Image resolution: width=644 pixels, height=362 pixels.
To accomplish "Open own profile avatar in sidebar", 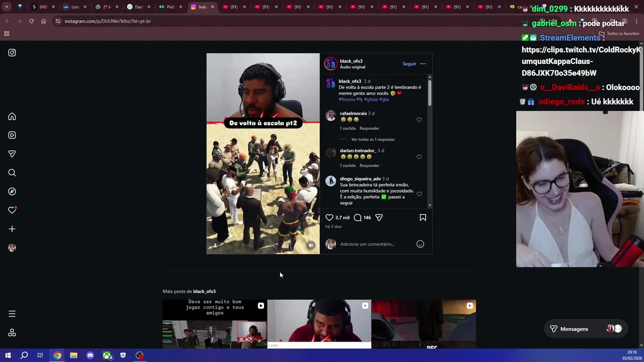I will (12, 248).
